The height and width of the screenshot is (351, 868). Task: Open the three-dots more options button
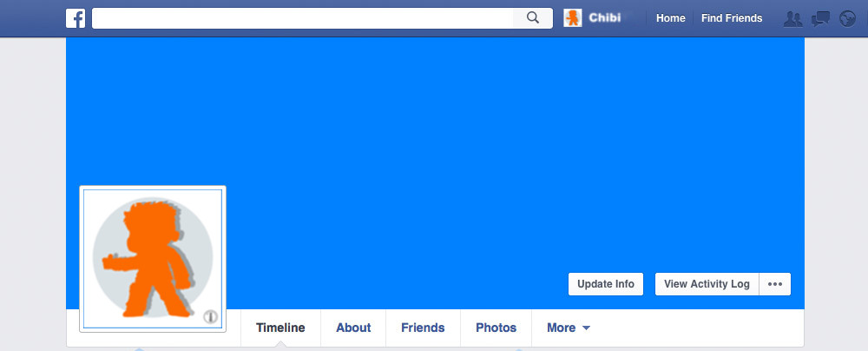pos(775,284)
